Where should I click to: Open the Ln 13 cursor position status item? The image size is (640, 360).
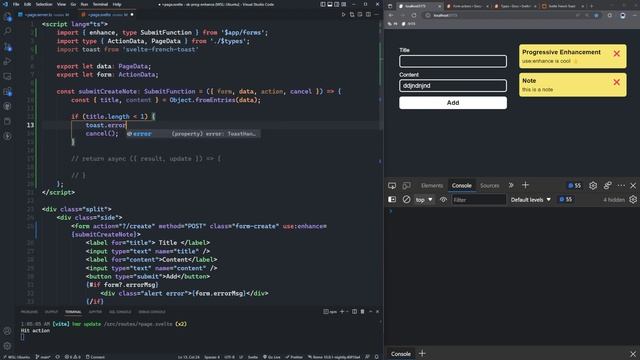pyautogui.click(x=188, y=357)
